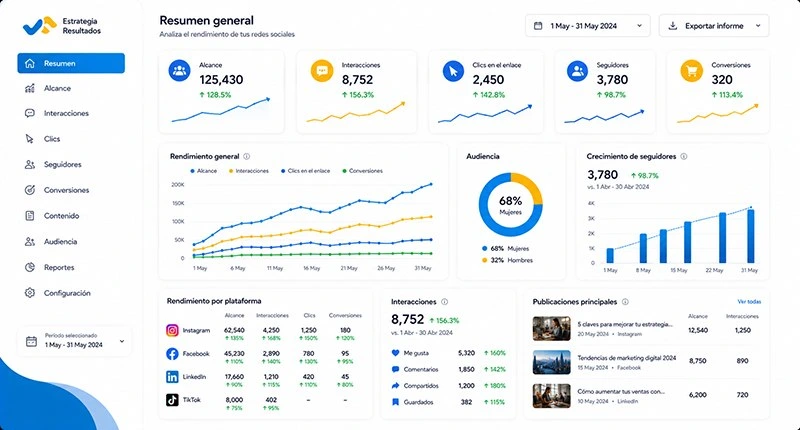This screenshot has height=430, width=800.
Task: Click the yellow chat icon on Interacciones card
Action: click(322, 71)
